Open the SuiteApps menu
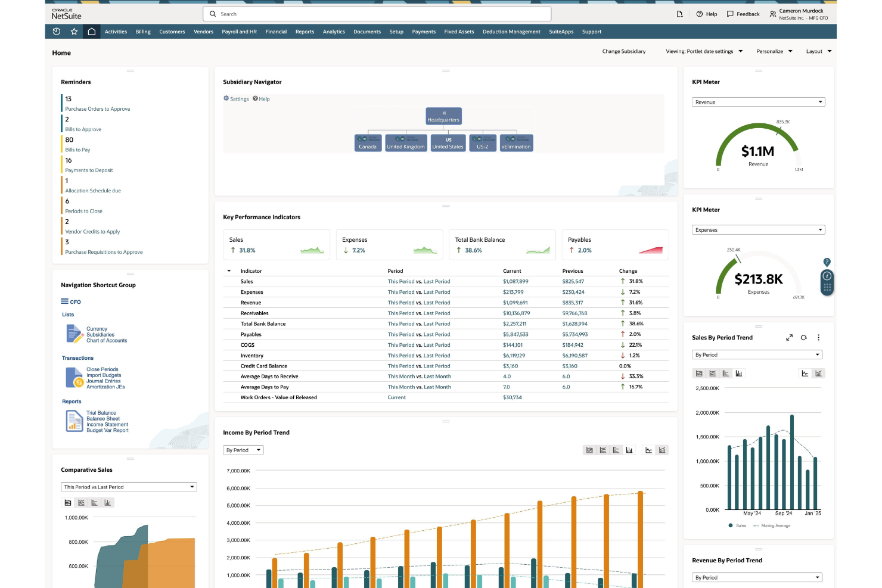This screenshot has height=588, width=882. tap(561, 32)
